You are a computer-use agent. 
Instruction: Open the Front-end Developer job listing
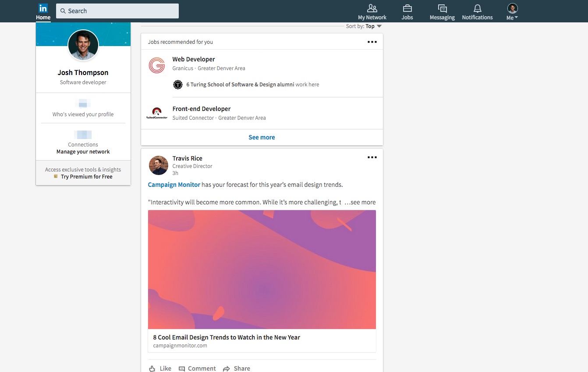[x=202, y=109]
